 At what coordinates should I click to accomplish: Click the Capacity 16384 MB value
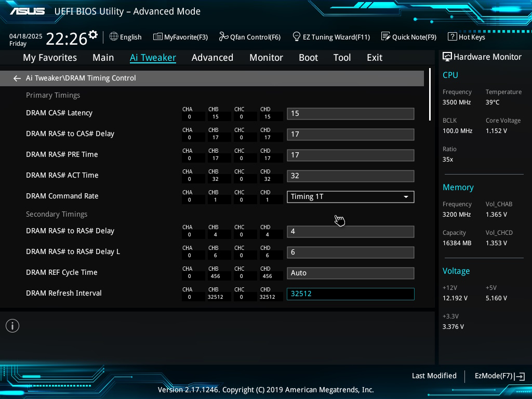pyautogui.click(x=457, y=243)
